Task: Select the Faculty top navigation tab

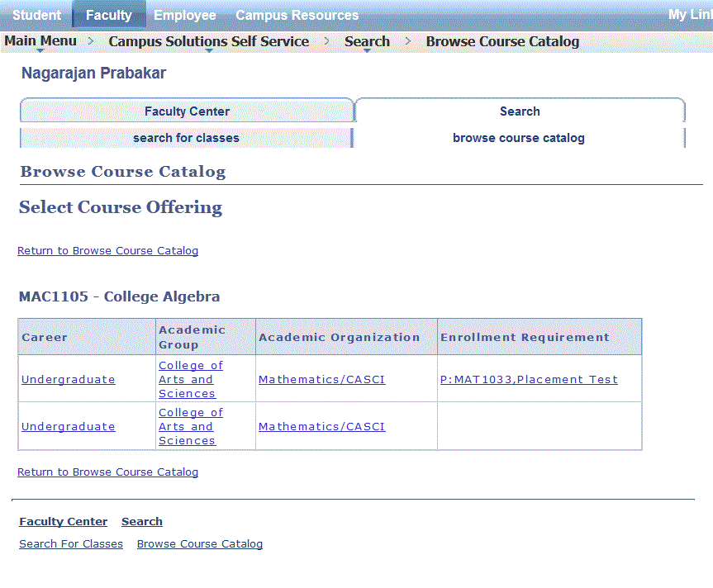Action: click(x=108, y=15)
